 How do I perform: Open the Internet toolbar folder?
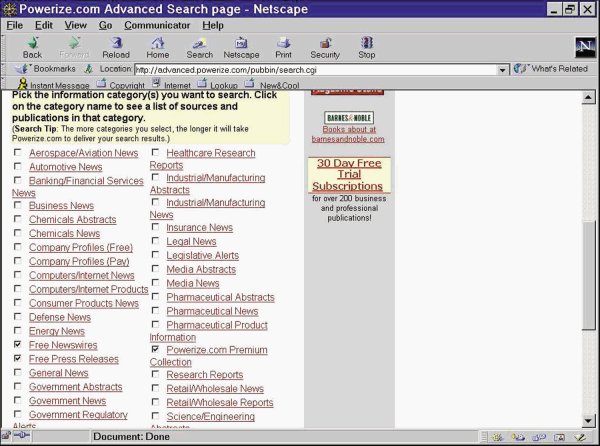156,83
